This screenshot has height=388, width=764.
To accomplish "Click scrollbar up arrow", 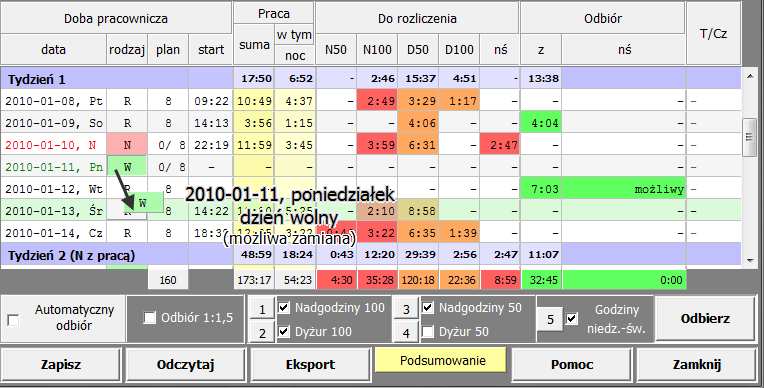I will pyautogui.click(x=749, y=76).
